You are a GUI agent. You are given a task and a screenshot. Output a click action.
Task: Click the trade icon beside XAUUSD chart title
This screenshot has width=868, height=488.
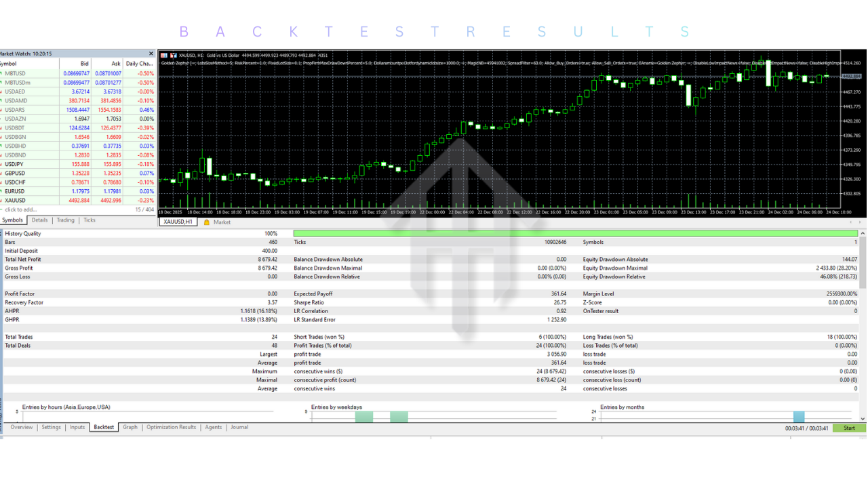[x=174, y=55]
